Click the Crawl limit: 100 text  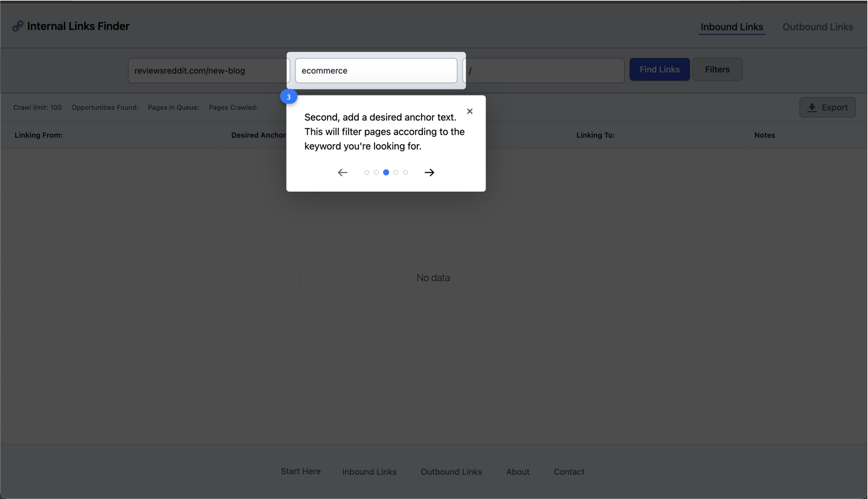tap(37, 107)
